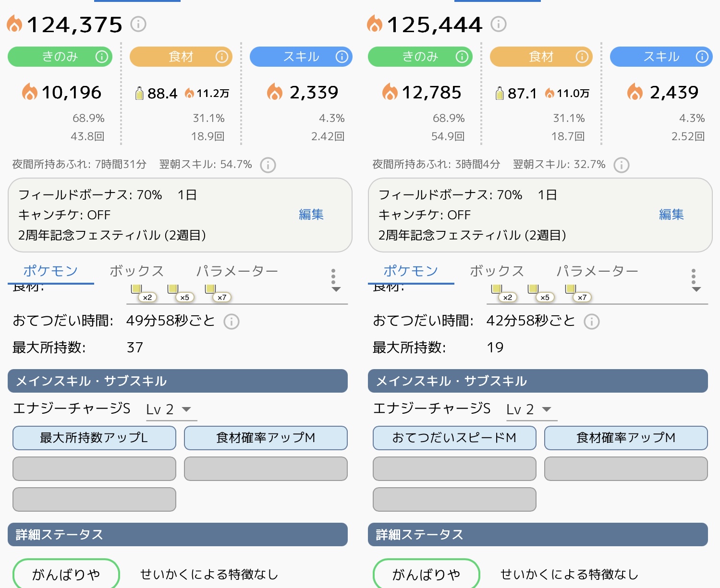Click 編集 link in left settings box

tap(311, 215)
